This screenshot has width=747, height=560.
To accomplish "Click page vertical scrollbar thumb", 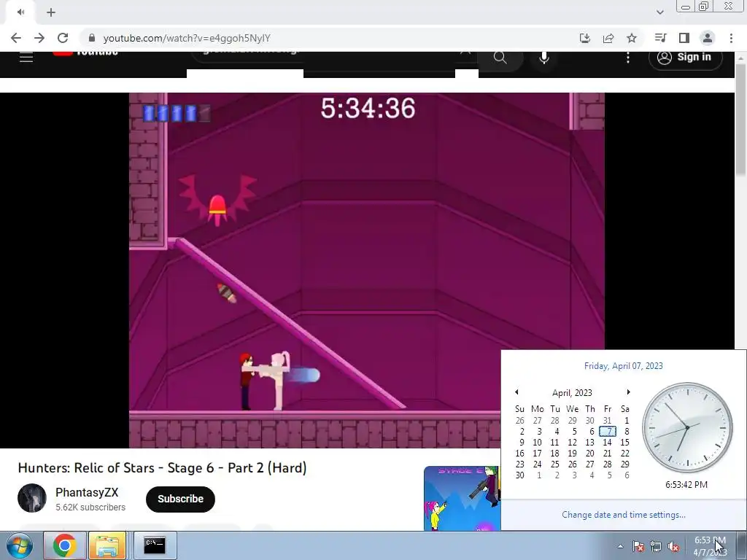I will [740, 119].
